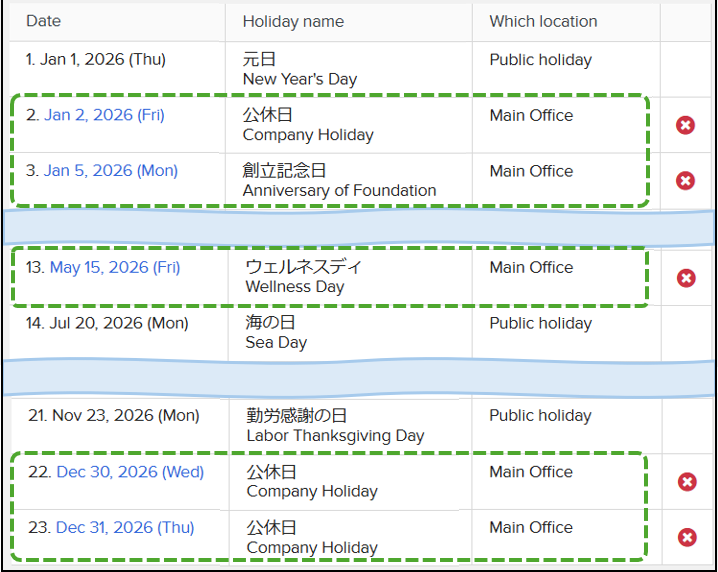
Task: Click the Jul 20, 2026 (Mon) date cell
Action: click(x=118, y=333)
